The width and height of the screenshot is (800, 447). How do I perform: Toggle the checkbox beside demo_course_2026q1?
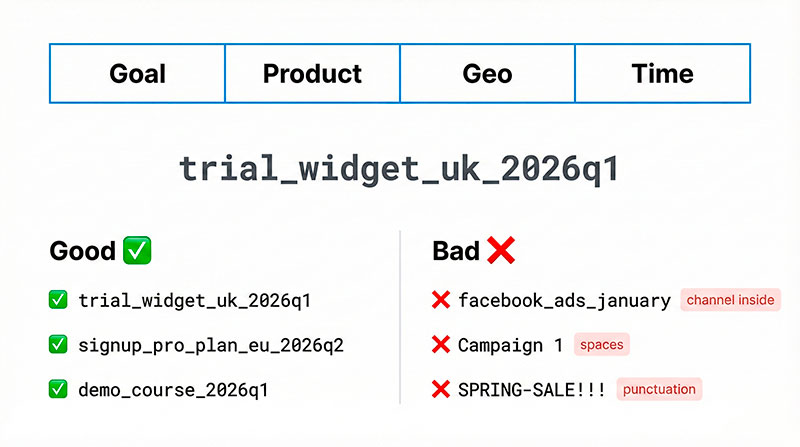58,389
